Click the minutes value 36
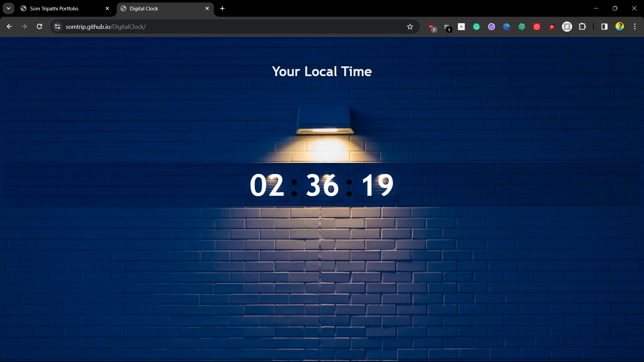644x362 pixels. coord(322,185)
